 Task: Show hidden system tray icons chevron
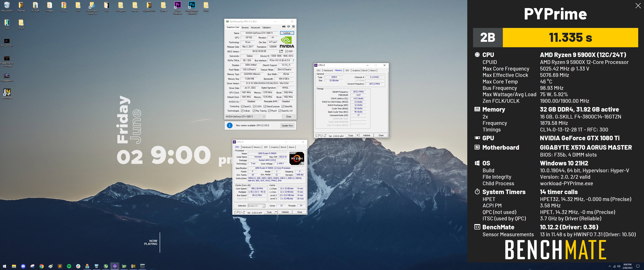(610, 266)
